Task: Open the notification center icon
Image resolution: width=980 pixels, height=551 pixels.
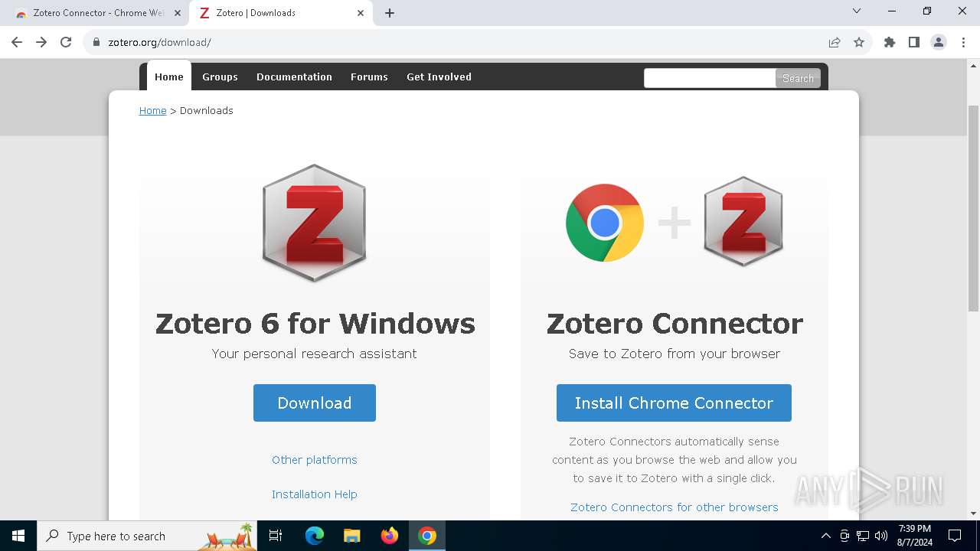Action: tap(955, 536)
